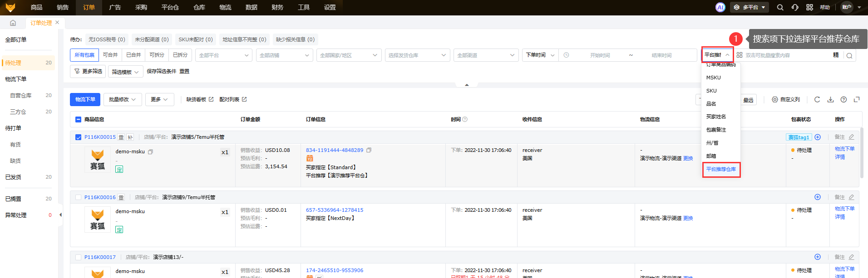Select 平台推荐仓库 from the dropdown list
868x278 pixels.
point(721,169)
